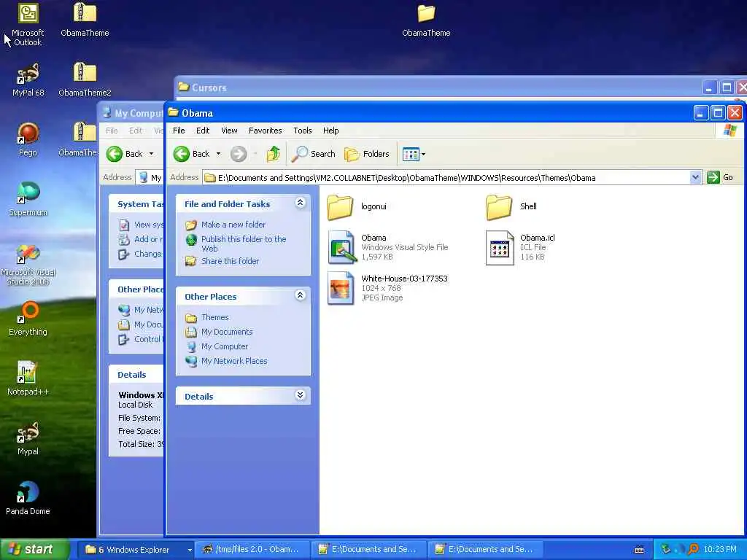Open File menu in My Computer window
Viewport: 747px width, 560px height.
point(112,131)
